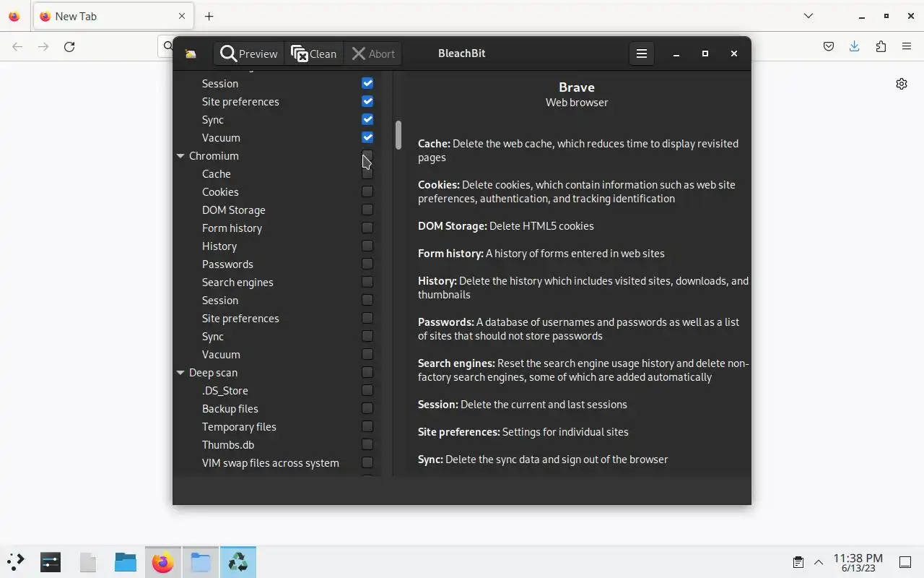Viewport: 924px width, 578px height.
Task: Open New Tab personalize gear icon
Action: [x=902, y=84]
